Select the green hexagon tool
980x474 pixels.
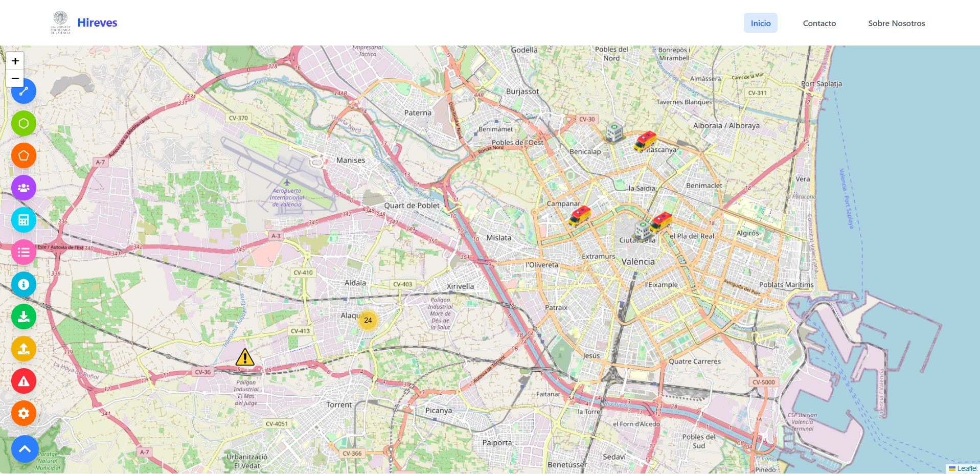coord(24,123)
